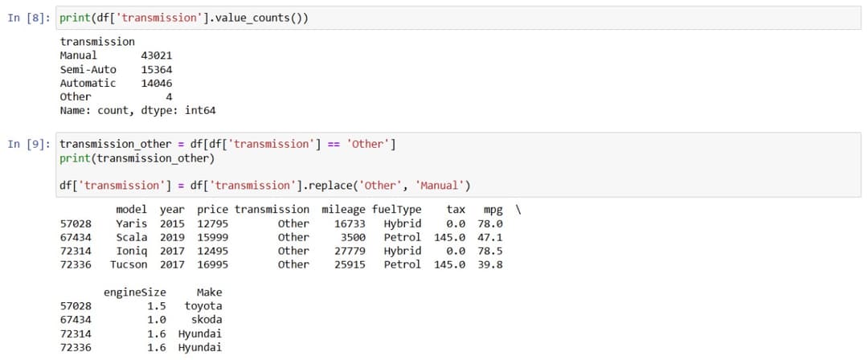This screenshot has width=868, height=360.
Task: Place cursor in the transmission_other assignment line
Action: pos(227,145)
